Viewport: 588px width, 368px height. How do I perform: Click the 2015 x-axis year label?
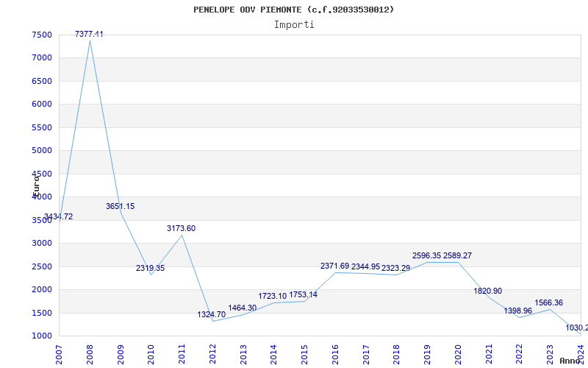click(x=305, y=354)
